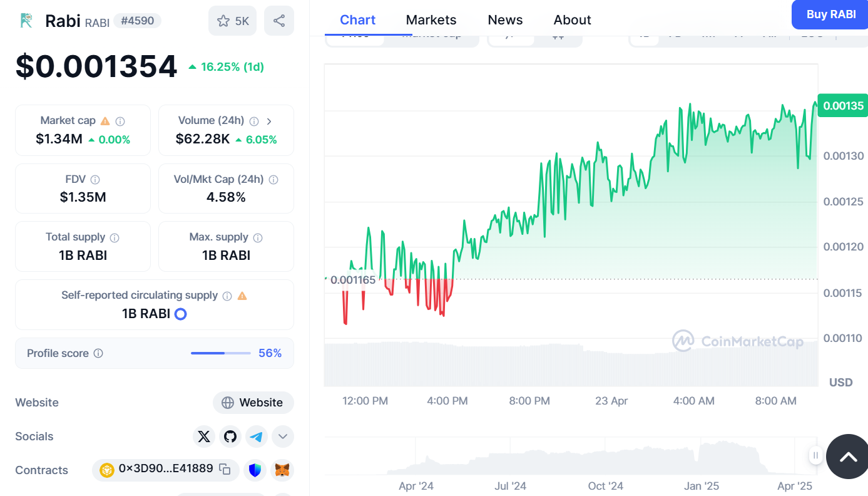The width and height of the screenshot is (868, 496).
Task: Open the X (Twitter) social link
Action: (204, 437)
